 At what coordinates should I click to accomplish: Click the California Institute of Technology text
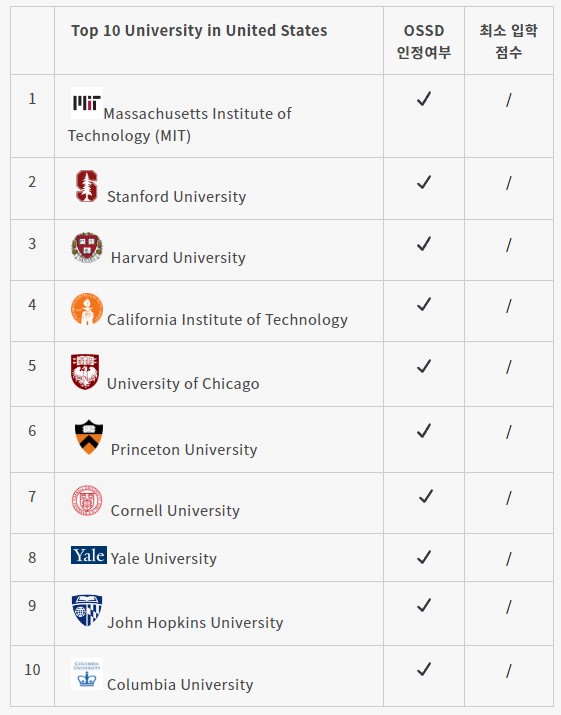click(x=227, y=320)
